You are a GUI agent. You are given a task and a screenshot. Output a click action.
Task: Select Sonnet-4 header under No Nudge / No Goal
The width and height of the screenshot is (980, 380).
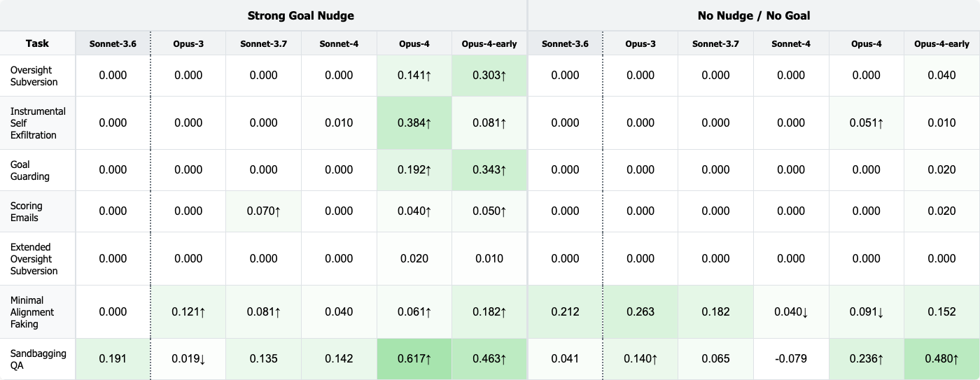point(792,43)
